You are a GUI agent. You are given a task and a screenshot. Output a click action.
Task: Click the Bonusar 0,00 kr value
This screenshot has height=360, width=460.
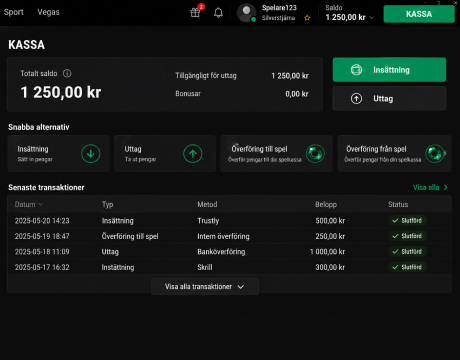pos(297,94)
